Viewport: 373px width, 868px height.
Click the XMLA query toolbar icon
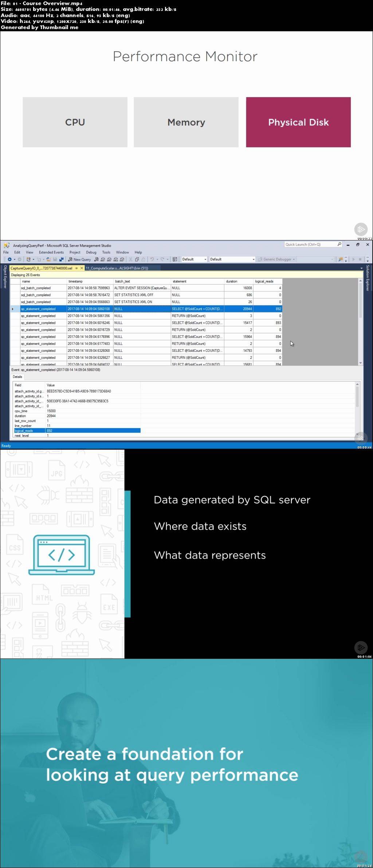[115, 259]
